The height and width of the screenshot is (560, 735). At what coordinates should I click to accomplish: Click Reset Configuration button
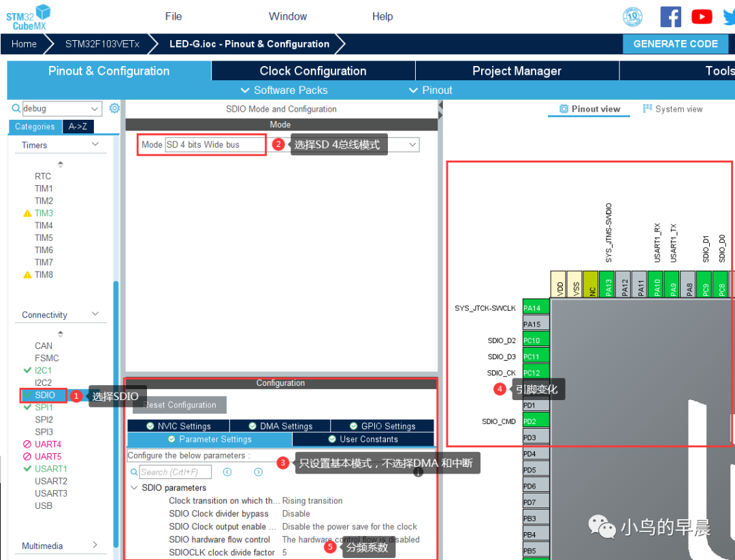[180, 405]
